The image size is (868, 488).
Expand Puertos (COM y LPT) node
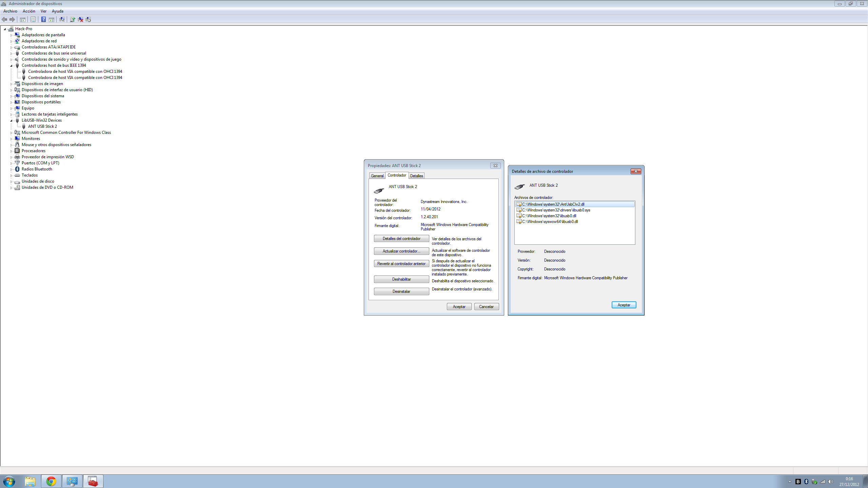point(11,163)
